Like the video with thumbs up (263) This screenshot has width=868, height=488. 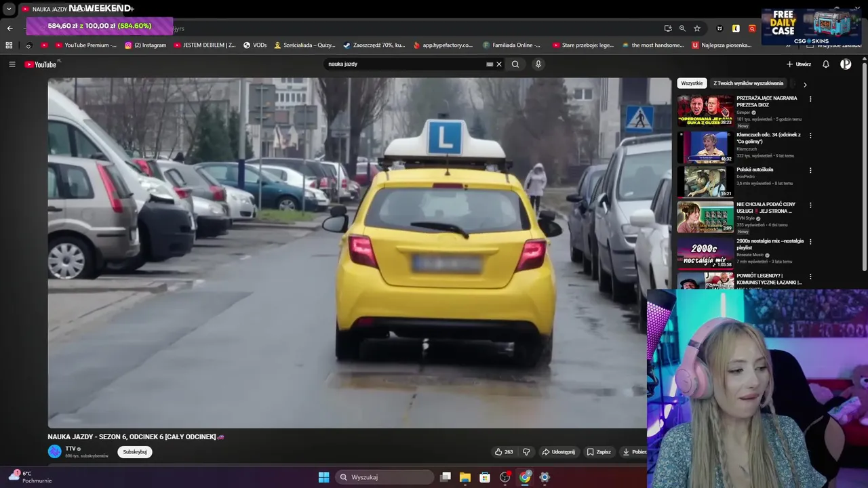pyautogui.click(x=504, y=452)
